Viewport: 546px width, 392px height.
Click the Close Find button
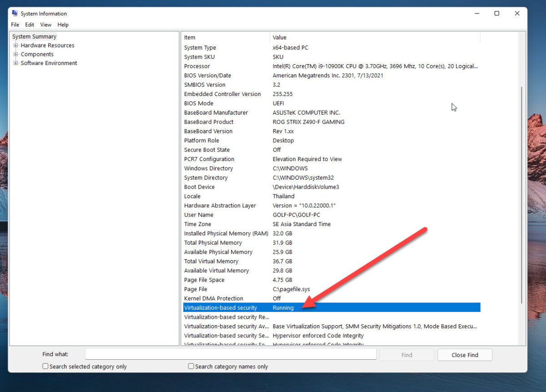[x=465, y=355]
